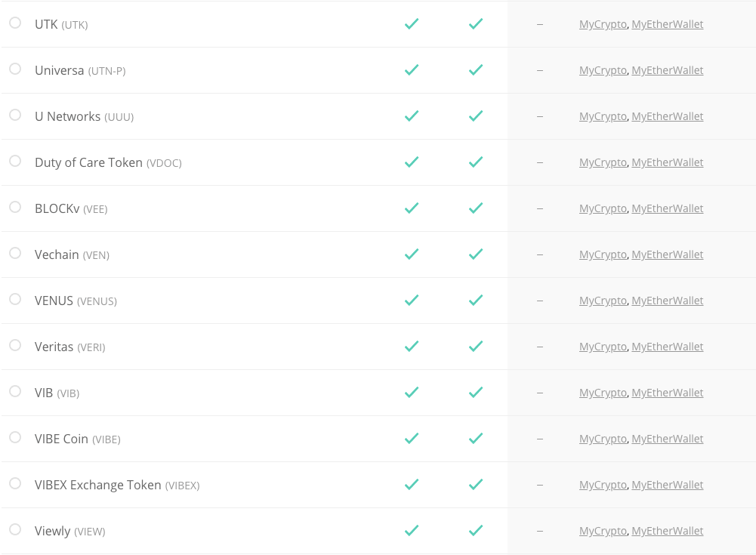Click first checkmark in VIBEX Exchange Token row
756x555 pixels.
point(412,485)
